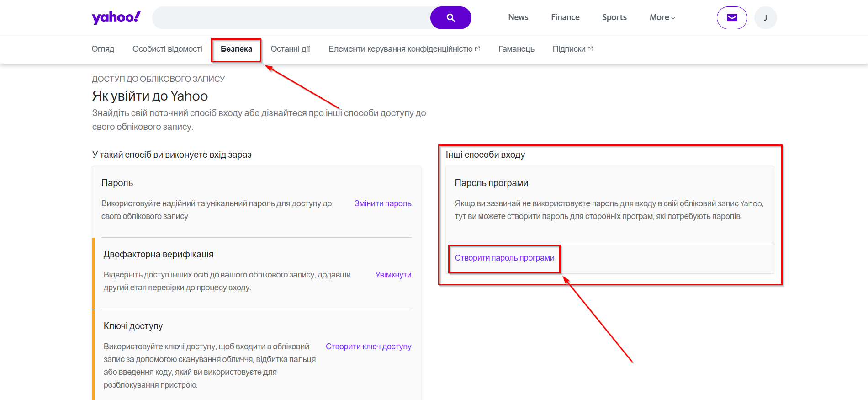868x400 pixels.
Task: Go to Finance
Action: coord(565,17)
